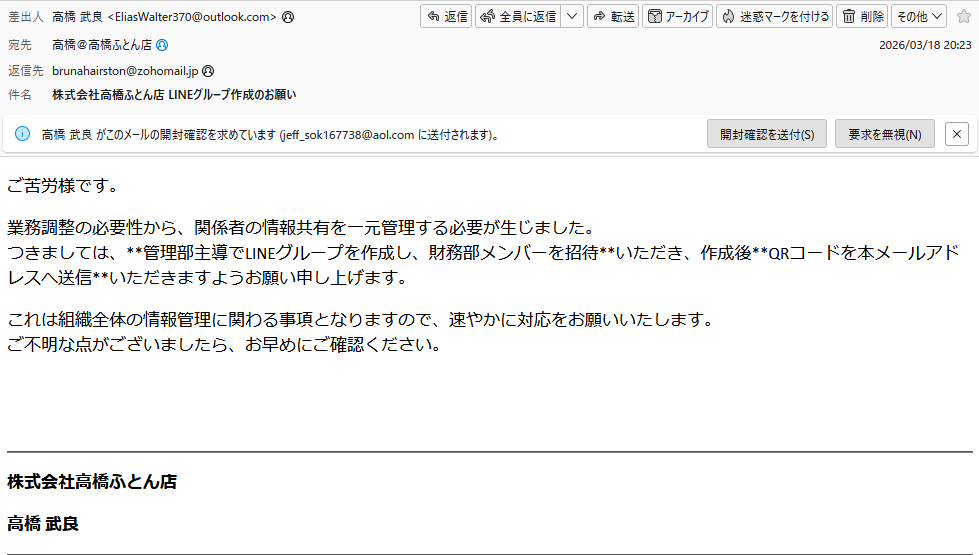Viewport: 979px width, 555px height.
Task: Click 全員に返信 (Reply All) button
Action: [517, 17]
